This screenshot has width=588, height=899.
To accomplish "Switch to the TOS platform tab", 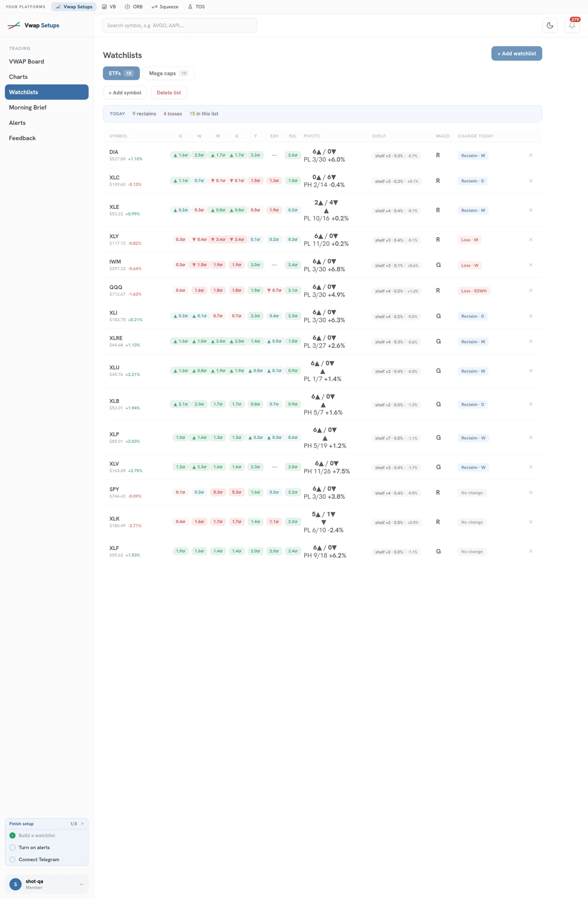I will (x=196, y=7).
